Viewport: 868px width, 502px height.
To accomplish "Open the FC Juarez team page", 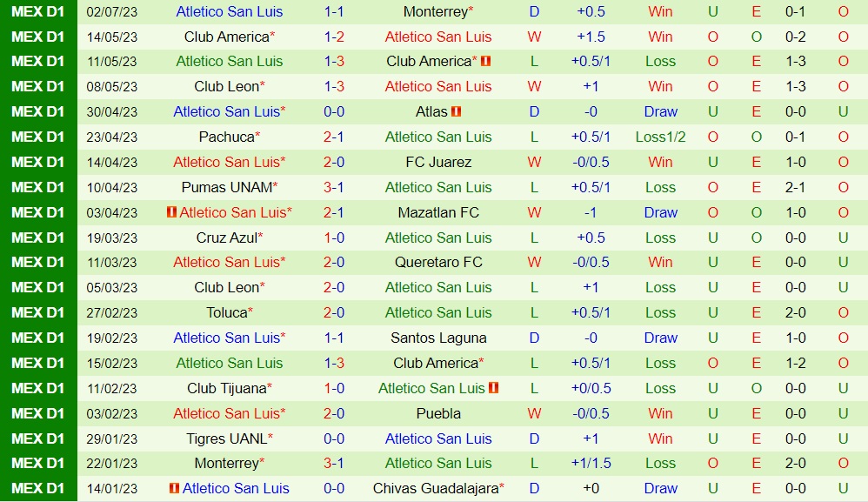I will click(438, 162).
